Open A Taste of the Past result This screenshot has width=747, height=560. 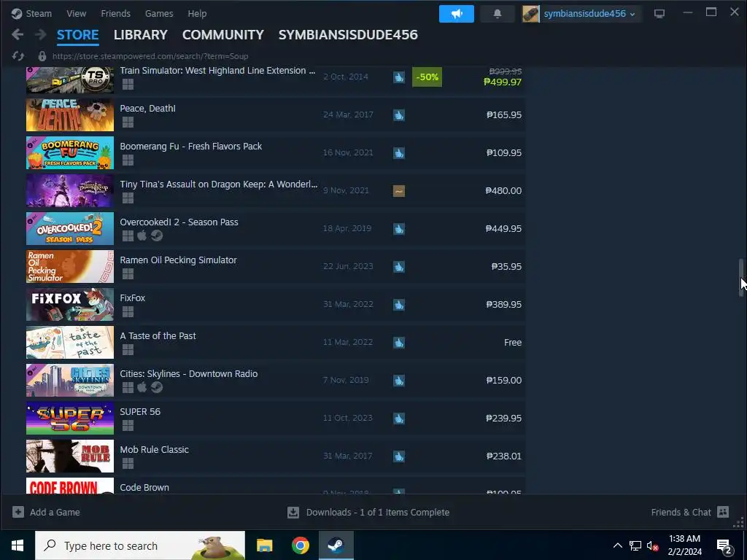(x=276, y=343)
